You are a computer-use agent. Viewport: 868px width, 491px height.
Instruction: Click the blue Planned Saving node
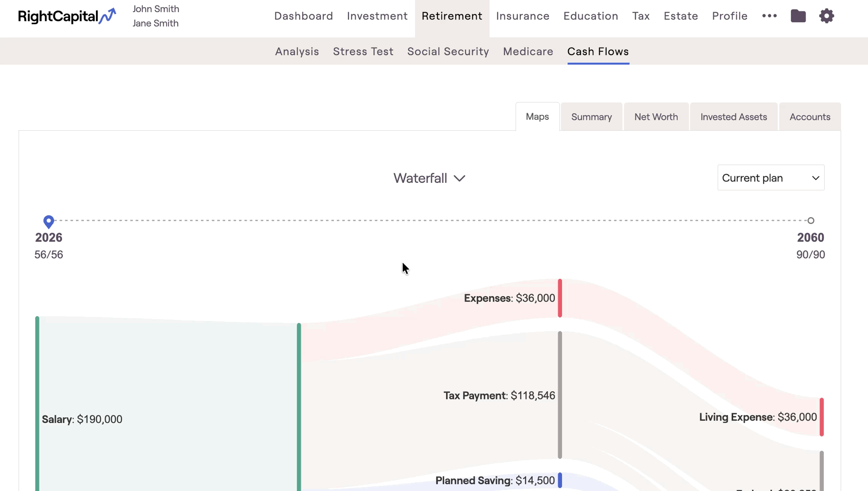559,480
